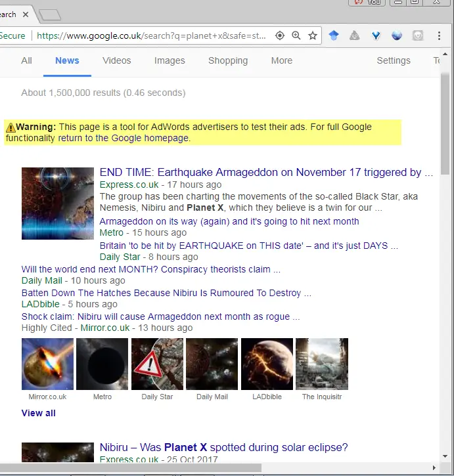Click the grey circular face extension icon
This screenshot has height=476, width=454.
[x=418, y=36]
